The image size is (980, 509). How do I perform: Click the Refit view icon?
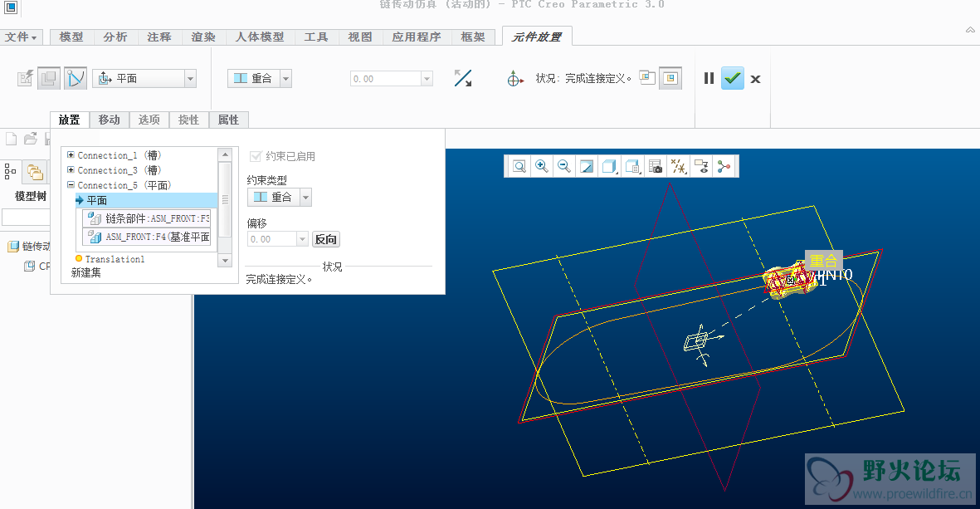(519, 166)
